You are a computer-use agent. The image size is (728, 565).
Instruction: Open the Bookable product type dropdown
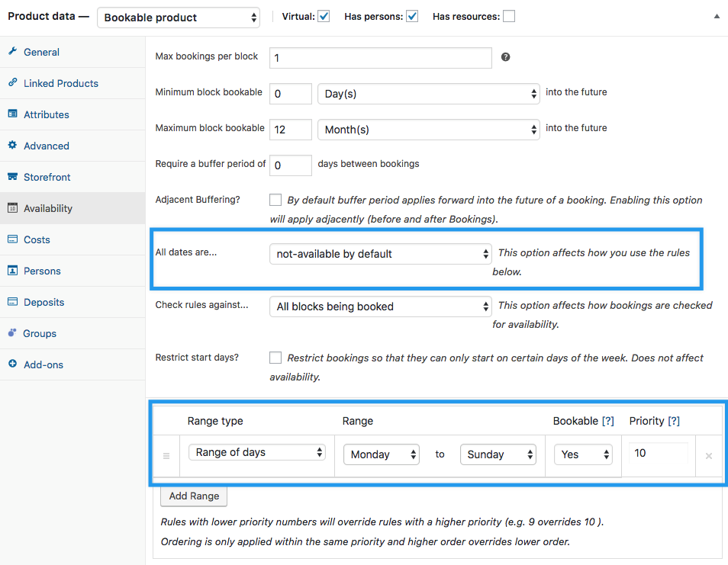[x=178, y=17]
